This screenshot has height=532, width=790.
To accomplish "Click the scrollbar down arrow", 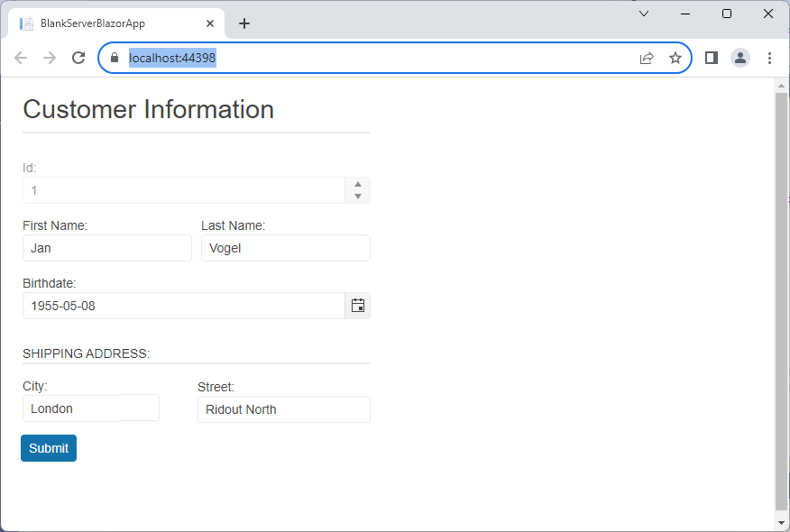I will click(782, 522).
